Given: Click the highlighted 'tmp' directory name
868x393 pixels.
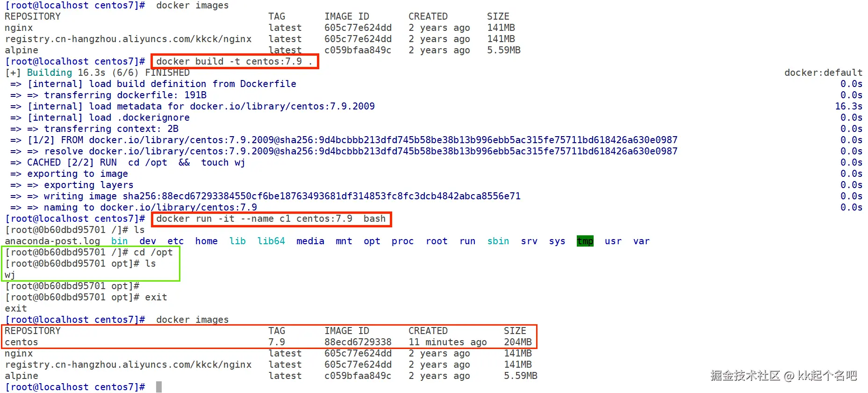Looking at the screenshot, I should 585,241.
